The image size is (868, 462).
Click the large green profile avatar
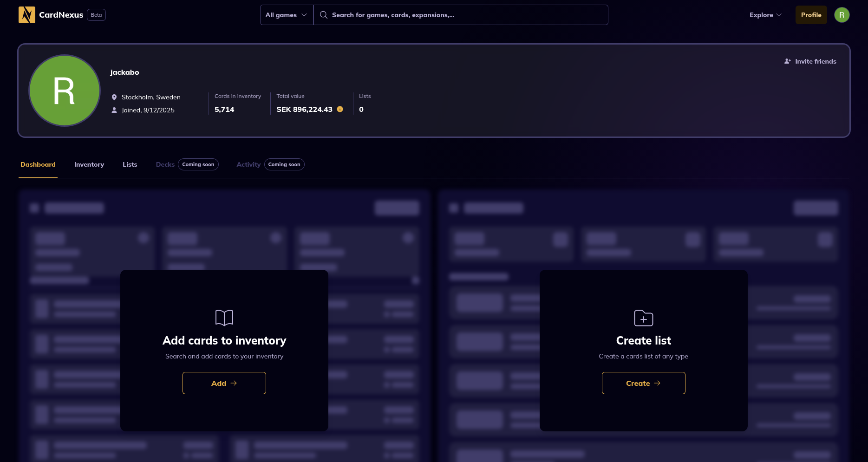pos(65,91)
